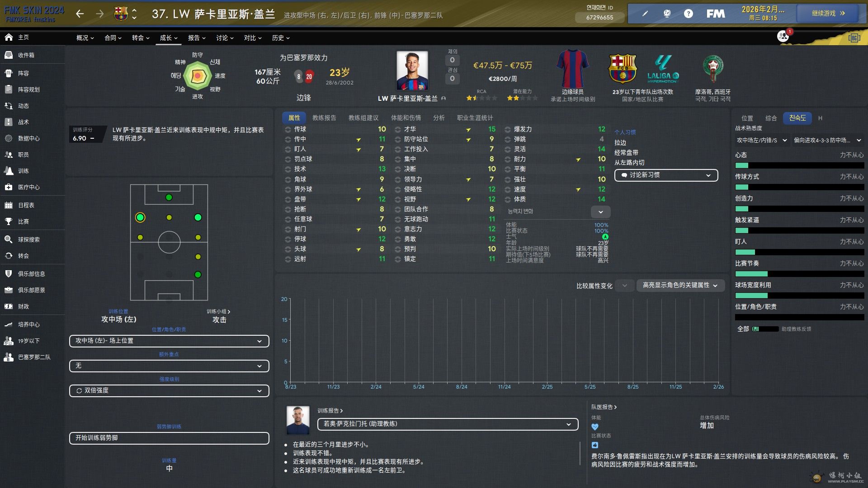This screenshot has height=488, width=868.
Task: Click the BG background toggle icon
Action: [x=854, y=38]
